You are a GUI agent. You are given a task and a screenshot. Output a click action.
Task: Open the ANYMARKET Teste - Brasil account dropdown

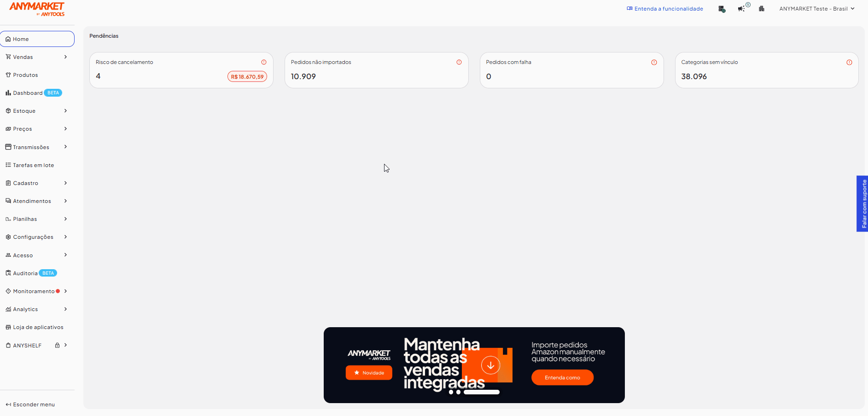tap(816, 9)
